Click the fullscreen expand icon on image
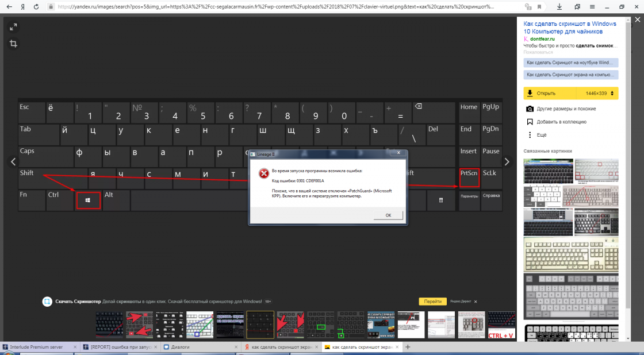 pos(13,27)
